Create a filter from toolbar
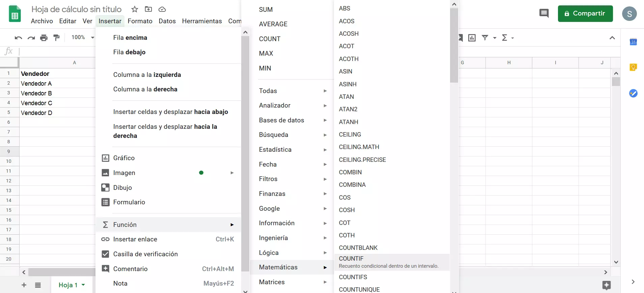 click(485, 38)
